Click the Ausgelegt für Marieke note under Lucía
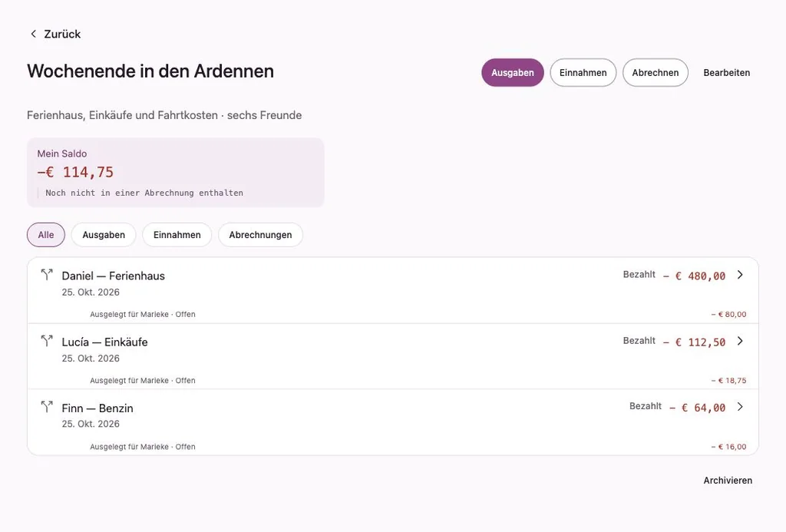This screenshot has height=532, width=786. [142, 381]
